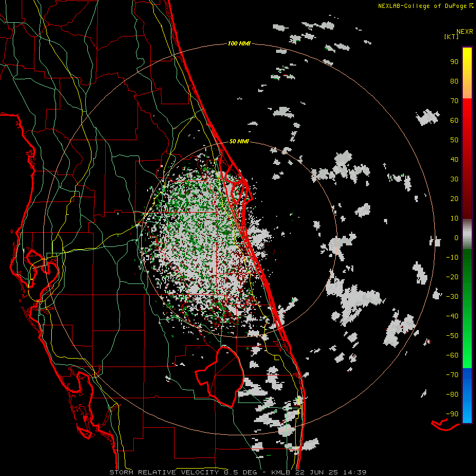Click the yellow top segment of the color bar
Image resolution: width=476 pixels, height=476 pixels.
pyautogui.click(x=467, y=73)
